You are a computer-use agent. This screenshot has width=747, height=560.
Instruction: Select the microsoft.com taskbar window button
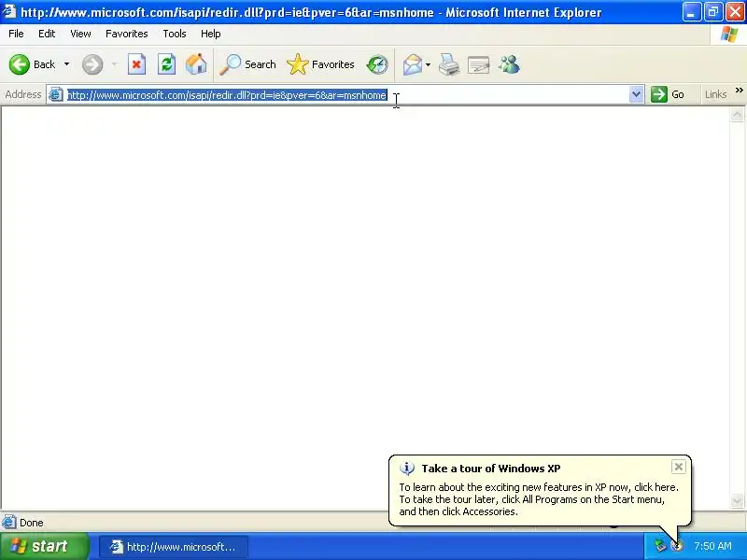pos(174,547)
